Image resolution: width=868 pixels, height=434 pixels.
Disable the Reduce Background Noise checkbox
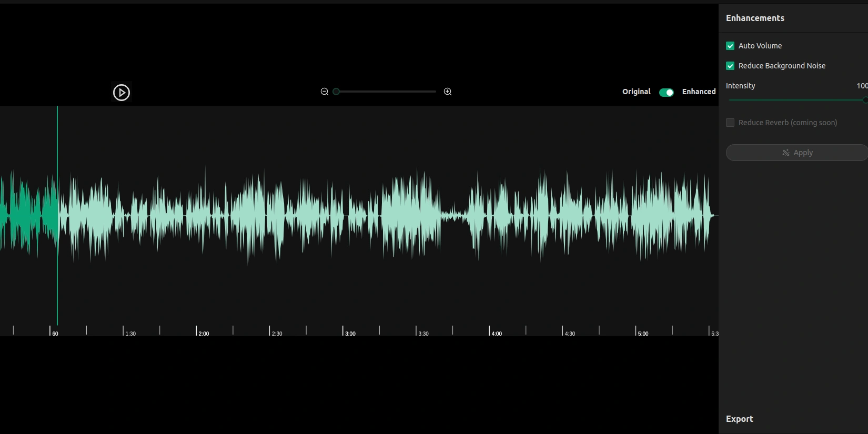730,66
